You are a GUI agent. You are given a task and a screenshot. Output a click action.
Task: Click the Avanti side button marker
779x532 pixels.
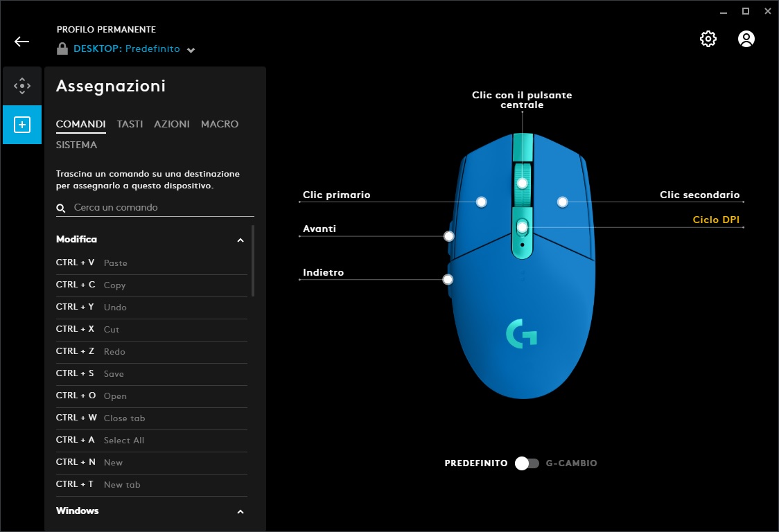click(x=448, y=236)
